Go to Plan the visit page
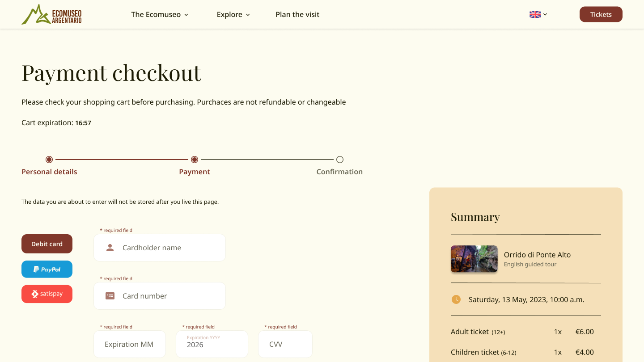This screenshot has height=362, width=644. [297, 14]
